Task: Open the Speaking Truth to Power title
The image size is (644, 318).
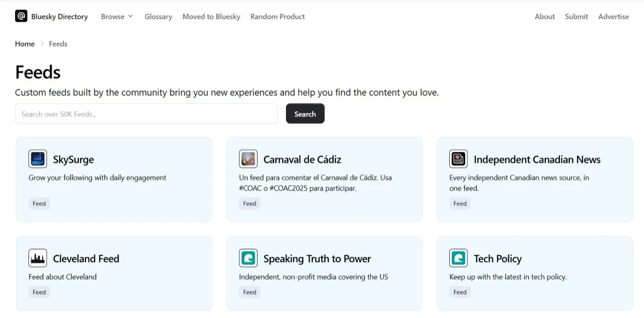Action: click(x=317, y=258)
